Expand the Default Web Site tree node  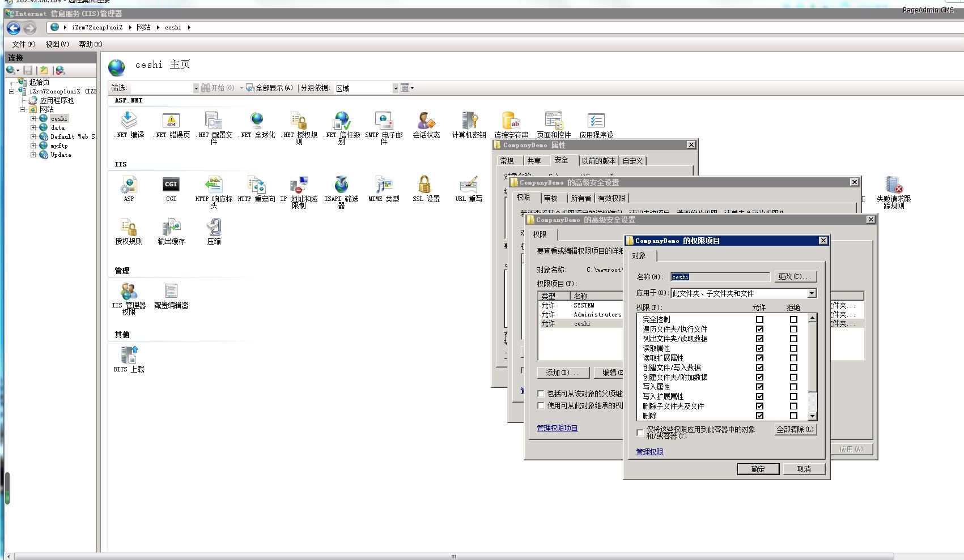coord(33,136)
